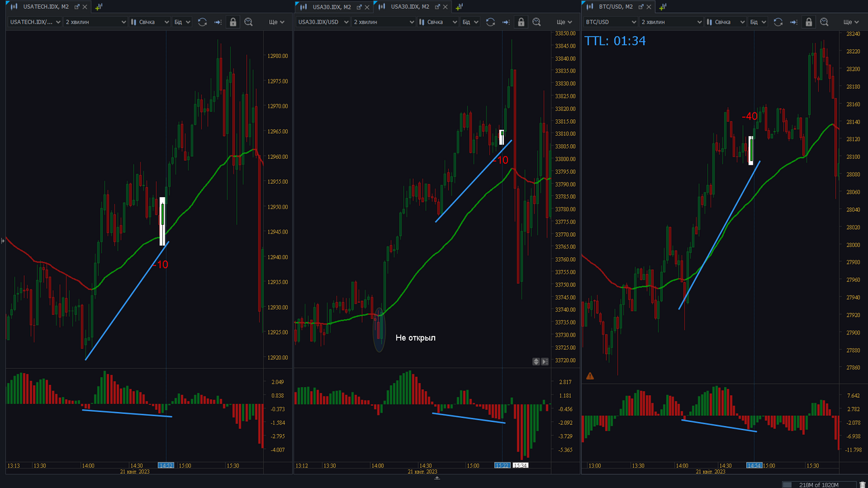
Task: Undock the first USA30.IDX, M2 tab
Action: (x=359, y=7)
